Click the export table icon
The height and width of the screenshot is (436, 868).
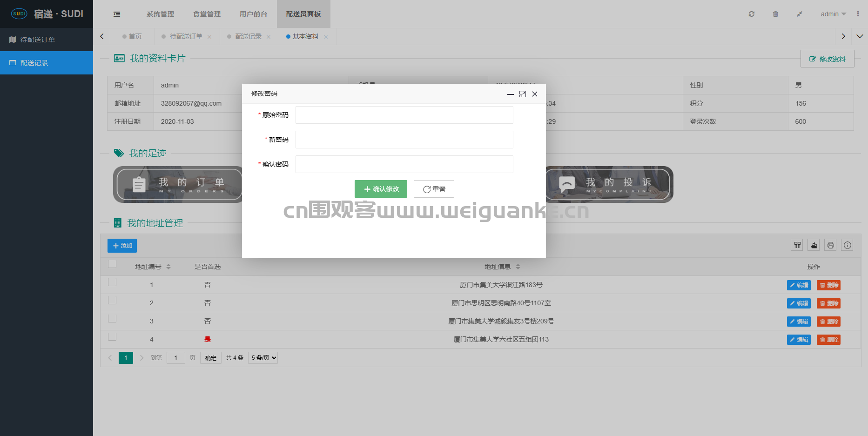click(x=814, y=245)
